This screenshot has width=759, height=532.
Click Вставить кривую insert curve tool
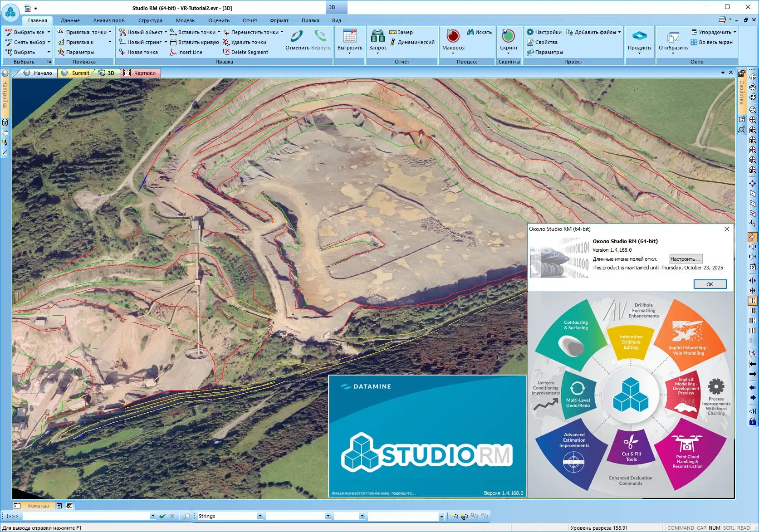194,42
